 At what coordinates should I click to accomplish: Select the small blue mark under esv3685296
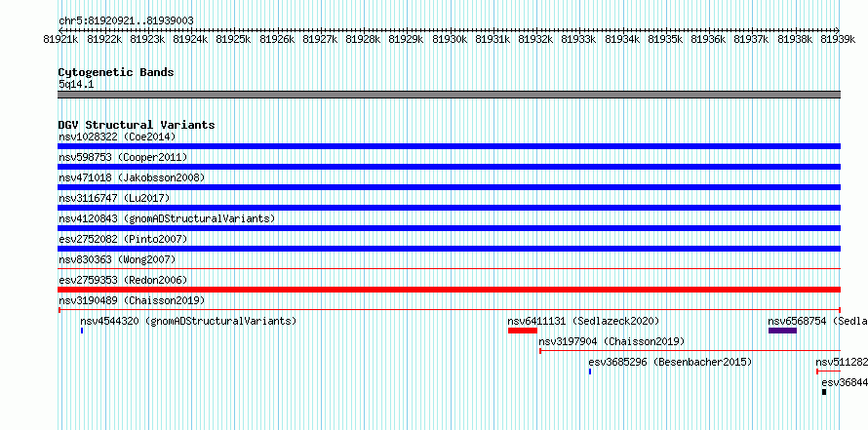pyautogui.click(x=590, y=371)
